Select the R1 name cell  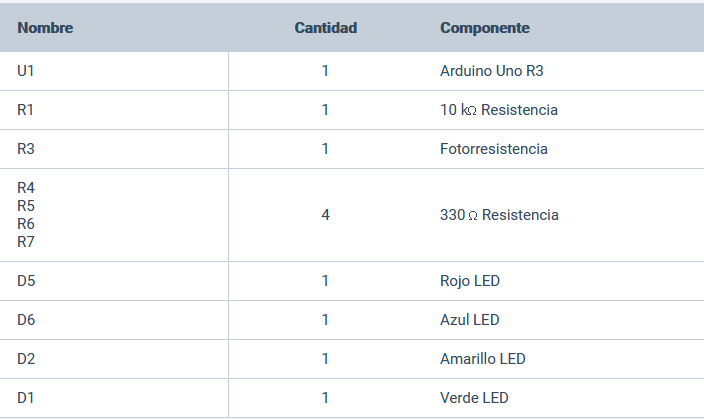(x=26, y=110)
